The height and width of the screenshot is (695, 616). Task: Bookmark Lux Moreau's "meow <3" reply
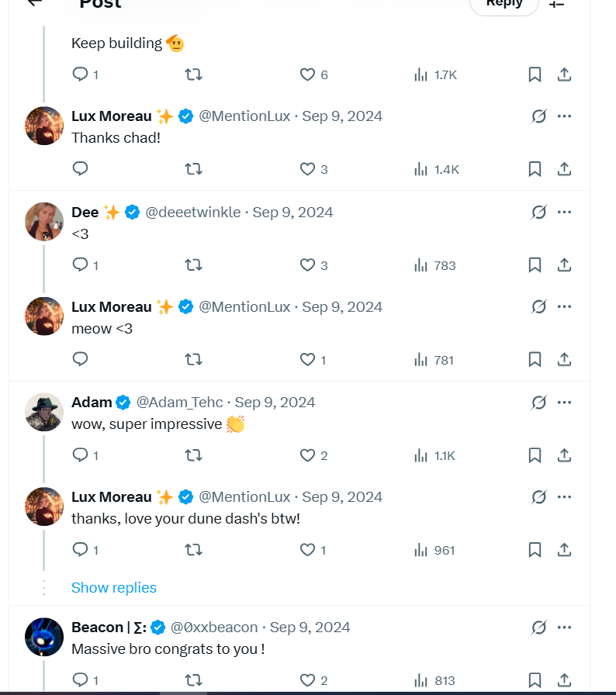pos(535,360)
